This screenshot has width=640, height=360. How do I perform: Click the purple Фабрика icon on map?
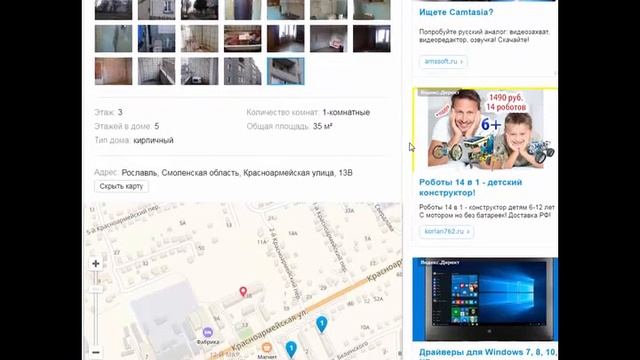click(208, 332)
